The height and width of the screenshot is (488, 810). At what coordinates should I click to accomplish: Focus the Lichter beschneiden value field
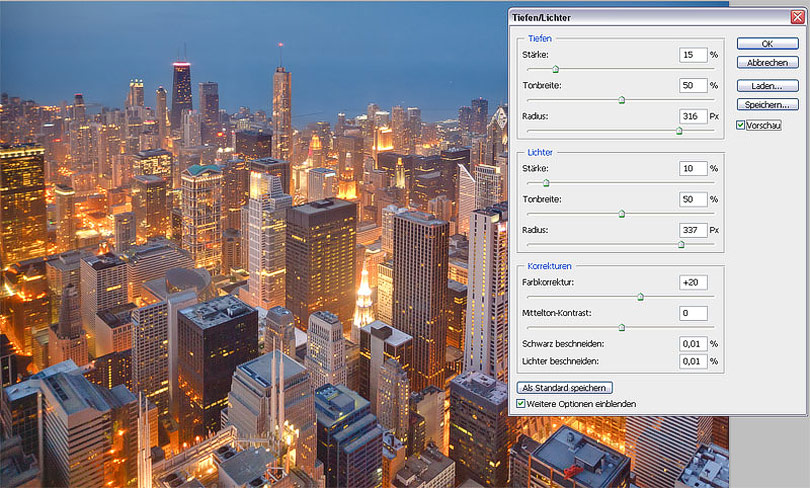pyautogui.click(x=693, y=361)
